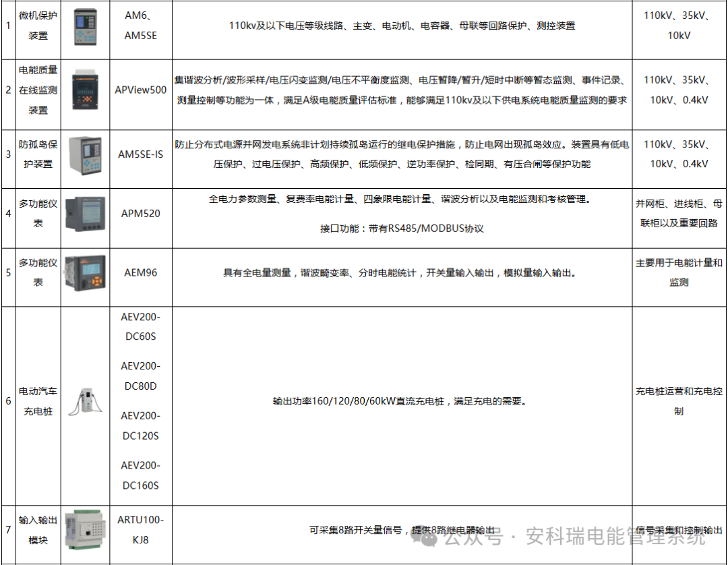Viewport: 728px width, 565px height.
Task: Click the model text 'AM6、AM5SE'
Action: pyautogui.click(x=141, y=26)
